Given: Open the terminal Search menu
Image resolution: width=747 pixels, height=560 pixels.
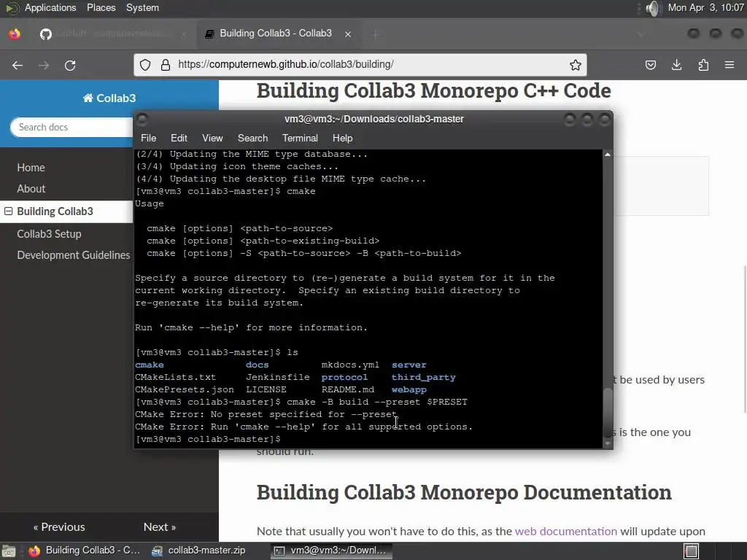Looking at the screenshot, I should click(252, 138).
